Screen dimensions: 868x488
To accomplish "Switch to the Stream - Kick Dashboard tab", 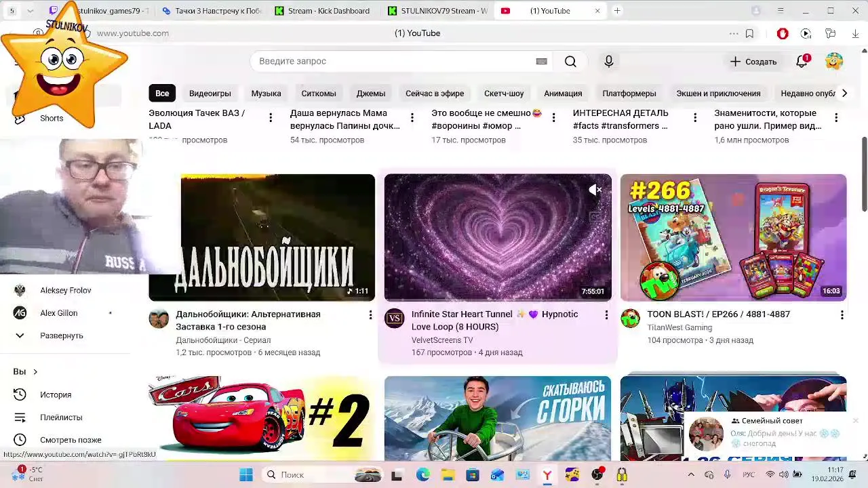I will coord(322,11).
